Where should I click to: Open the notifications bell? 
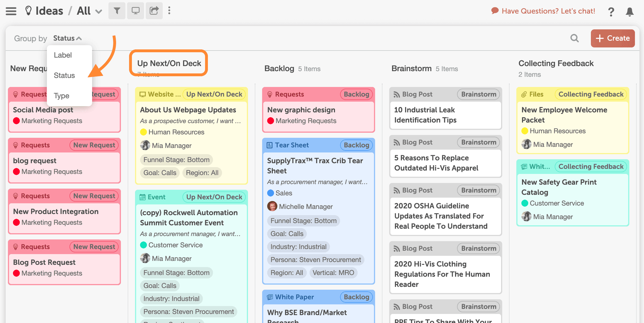[630, 12]
